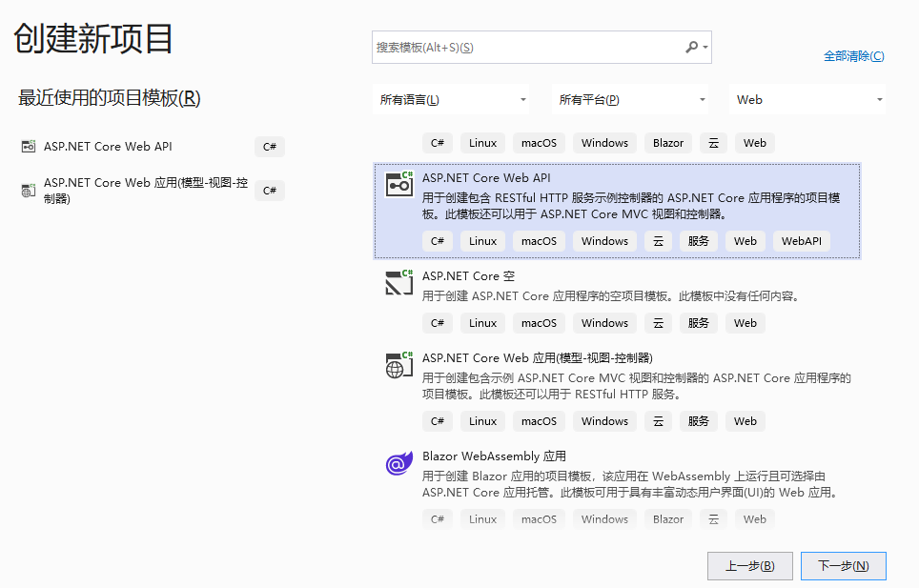The width and height of the screenshot is (919, 588).
Task: Open the Web project type dropdown
Action: click(x=808, y=99)
